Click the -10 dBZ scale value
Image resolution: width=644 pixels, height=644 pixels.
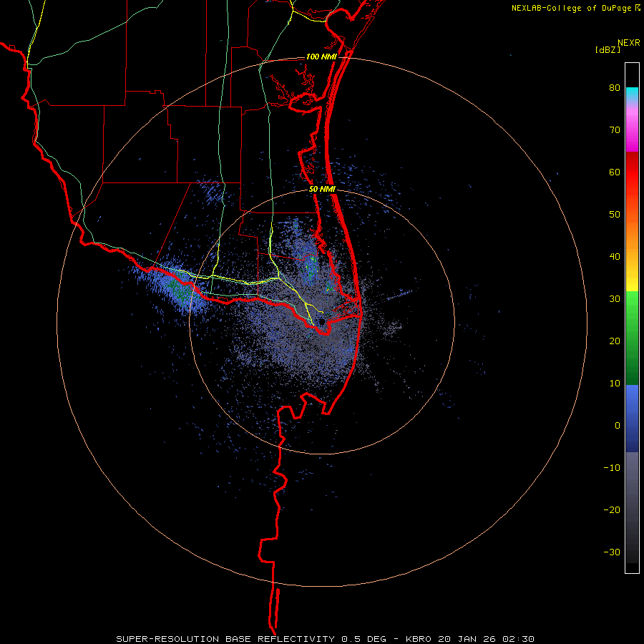612,468
